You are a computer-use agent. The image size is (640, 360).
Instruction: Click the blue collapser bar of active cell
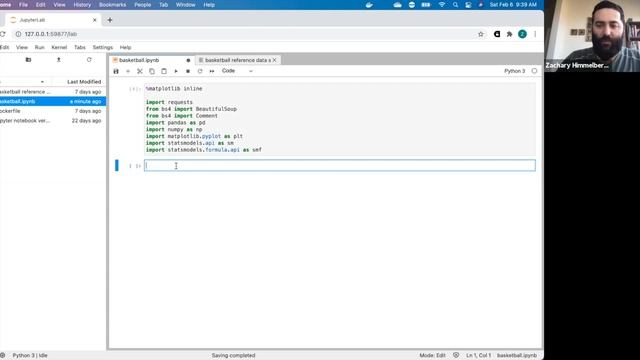pos(117,165)
